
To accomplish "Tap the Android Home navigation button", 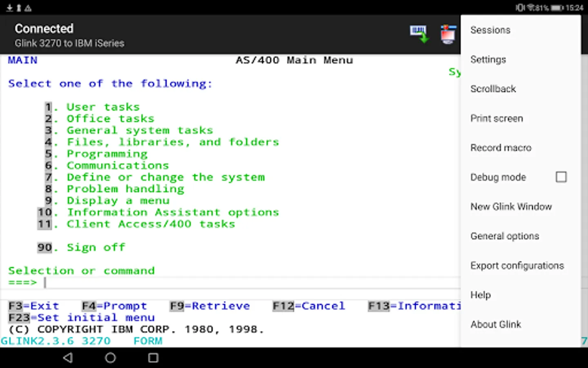I will (110, 358).
